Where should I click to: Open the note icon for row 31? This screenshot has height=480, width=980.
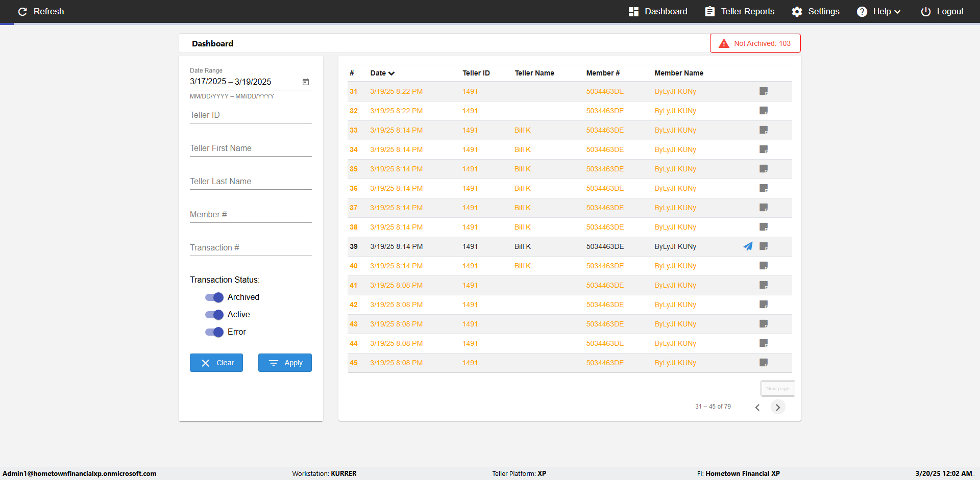[x=764, y=91]
